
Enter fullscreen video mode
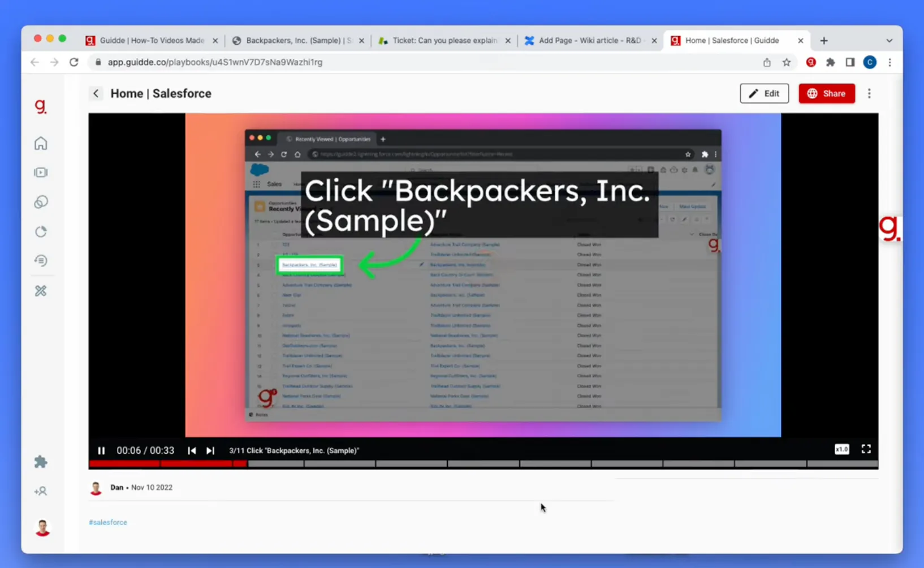coord(866,449)
